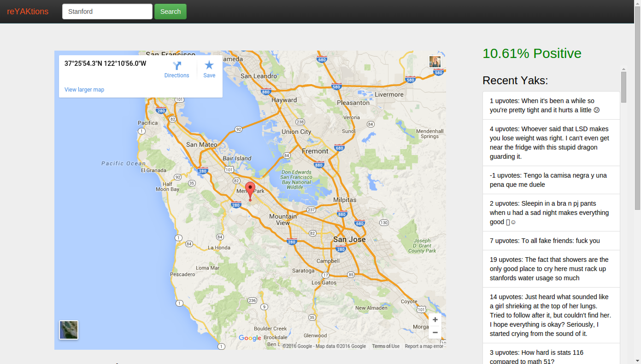Zoom in with the map plus button
The width and height of the screenshot is (641, 364).
(435, 320)
